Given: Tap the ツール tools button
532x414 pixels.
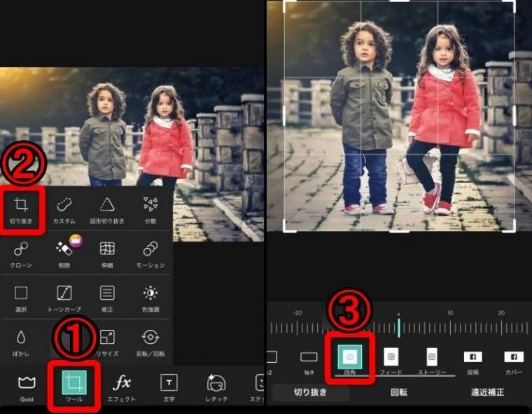Looking at the screenshot, I should pyautogui.click(x=74, y=387).
